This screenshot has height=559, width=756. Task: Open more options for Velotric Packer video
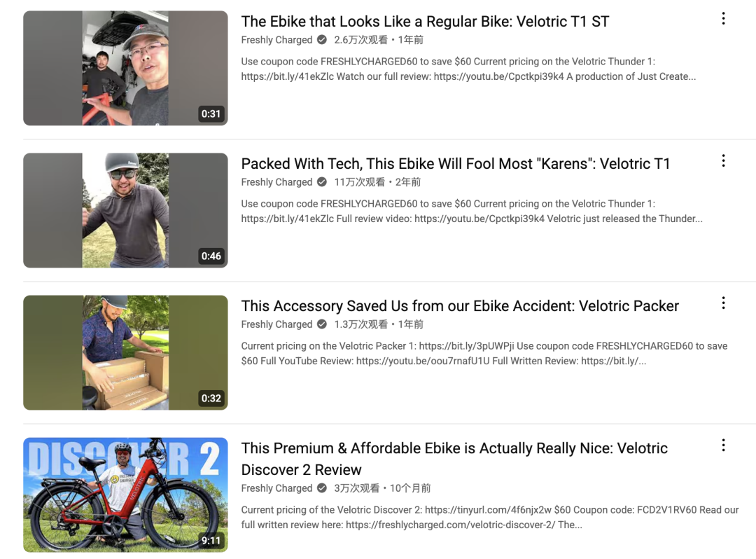[723, 303]
